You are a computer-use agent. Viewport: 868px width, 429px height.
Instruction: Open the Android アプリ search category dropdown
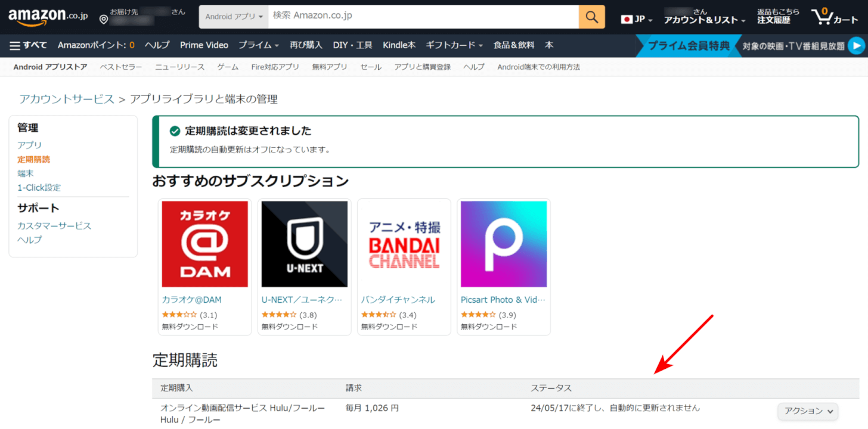tap(234, 17)
